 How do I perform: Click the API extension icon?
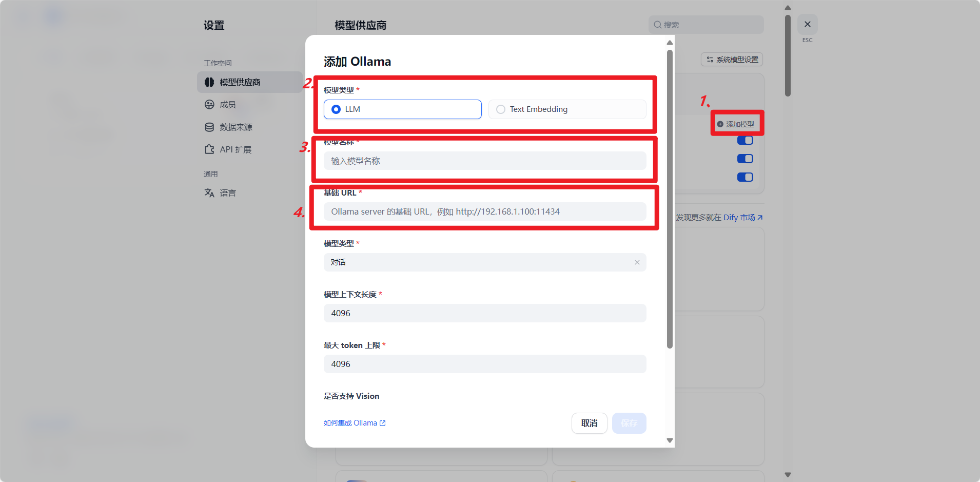click(x=209, y=149)
